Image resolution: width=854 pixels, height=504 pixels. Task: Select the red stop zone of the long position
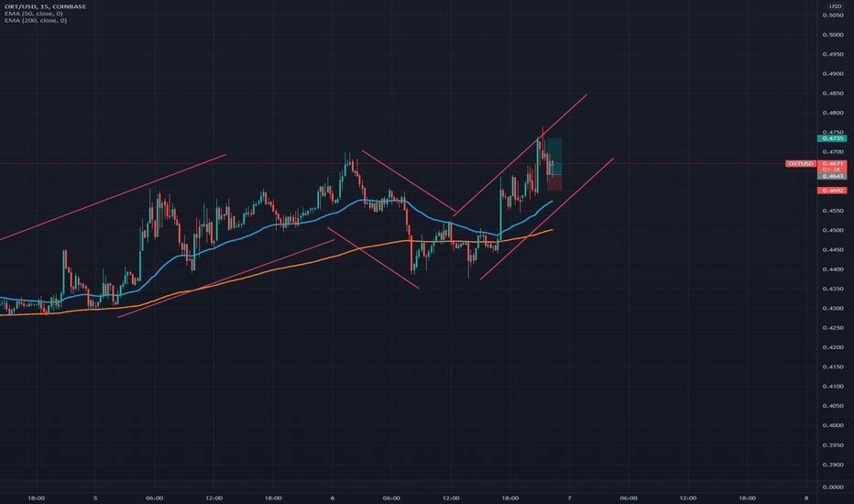coord(554,182)
